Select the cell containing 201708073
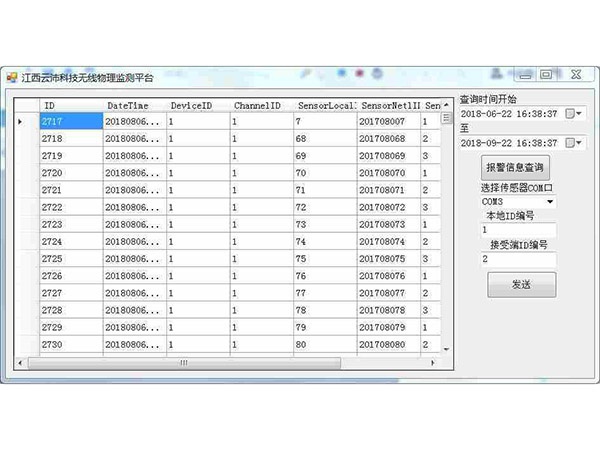 point(388,224)
